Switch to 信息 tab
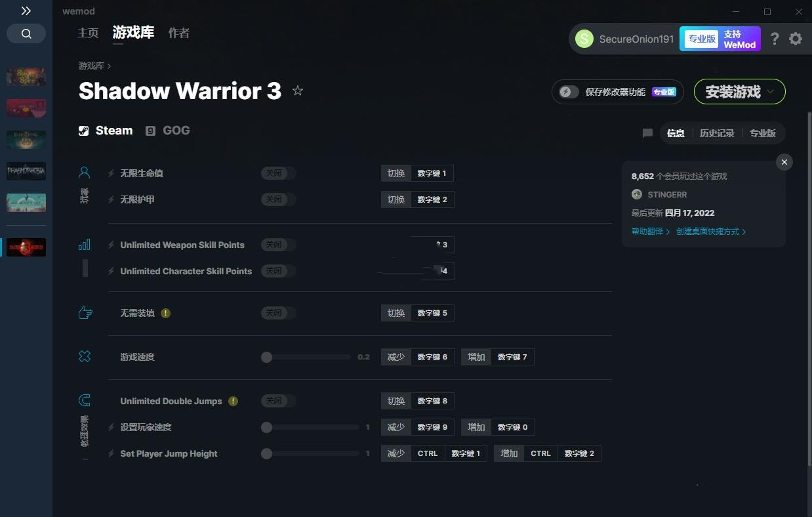The image size is (812, 517). coord(676,133)
